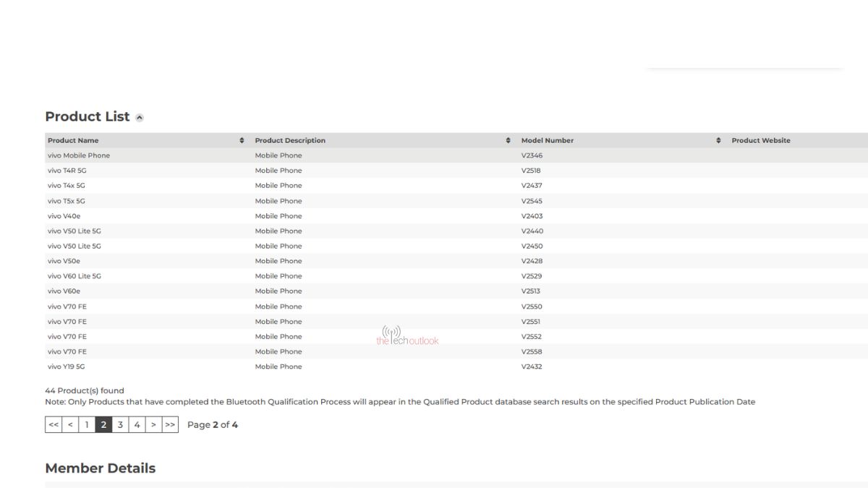Go to previous results page
Viewport: 868px width, 488px height.
point(70,424)
